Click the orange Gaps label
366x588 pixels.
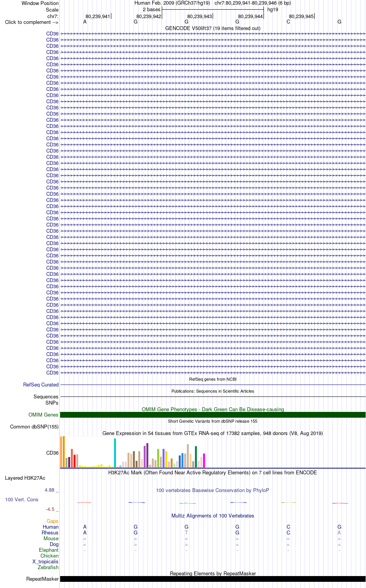[52, 521]
